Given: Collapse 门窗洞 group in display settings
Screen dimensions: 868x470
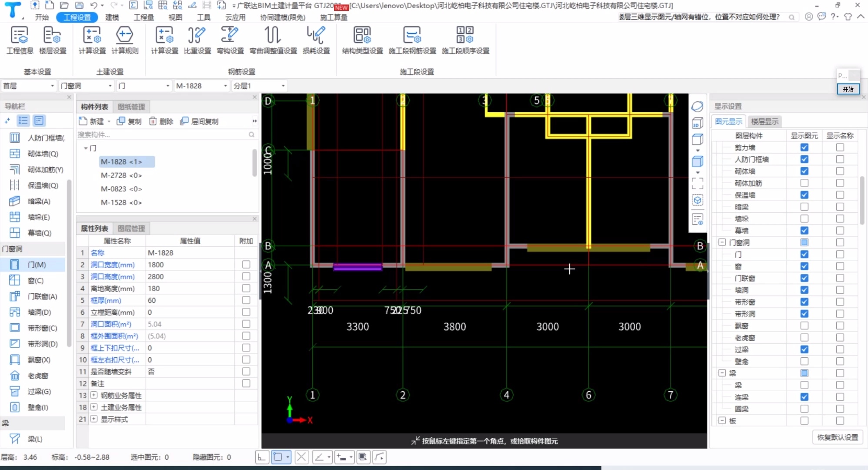Looking at the screenshot, I should 722,242.
